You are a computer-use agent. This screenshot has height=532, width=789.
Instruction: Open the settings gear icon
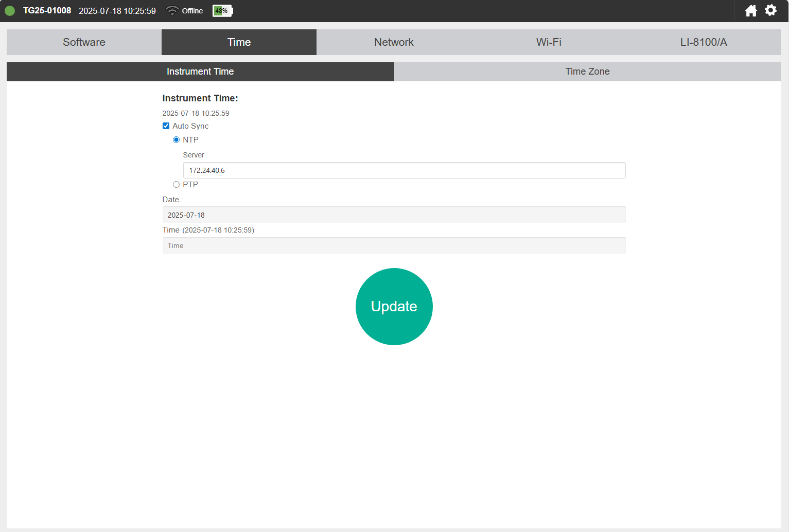point(770,10)
